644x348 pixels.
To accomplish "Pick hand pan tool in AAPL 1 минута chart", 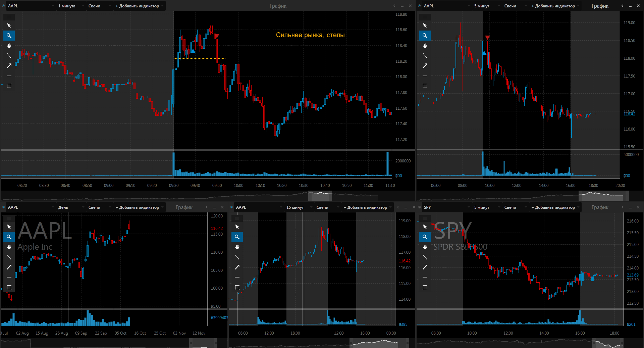I will point(9,46).
